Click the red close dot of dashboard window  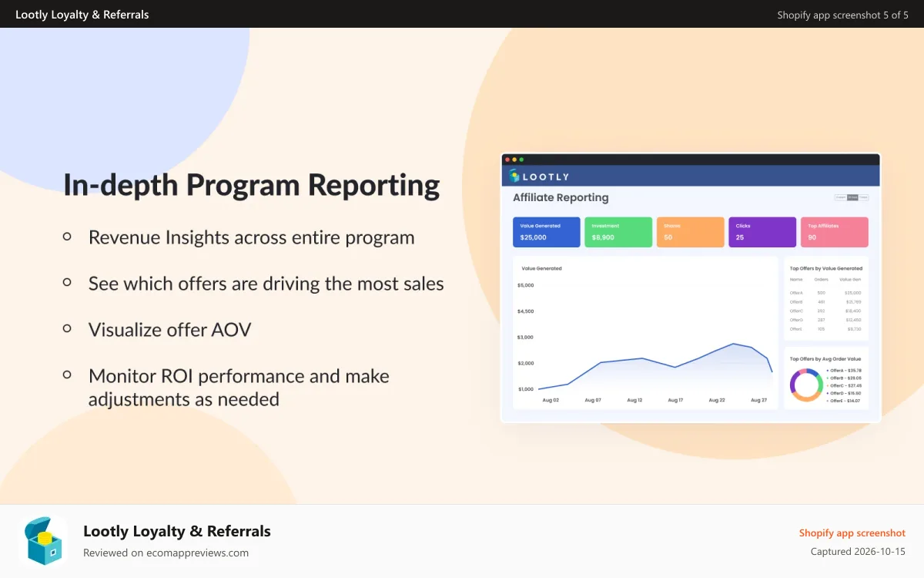click(507, 160)
